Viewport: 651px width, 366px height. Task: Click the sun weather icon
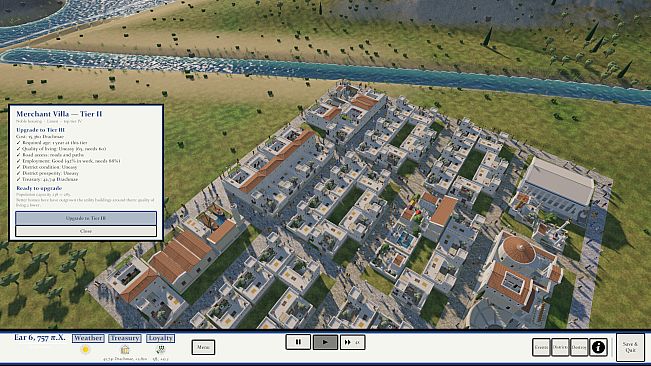click(86, 349)
